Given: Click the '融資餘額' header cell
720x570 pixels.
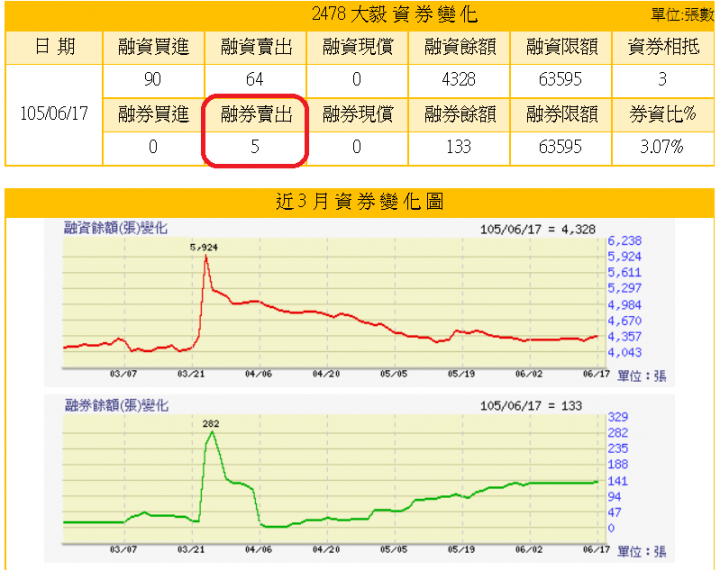Looking at the screenshot, I should pos(459,47).
